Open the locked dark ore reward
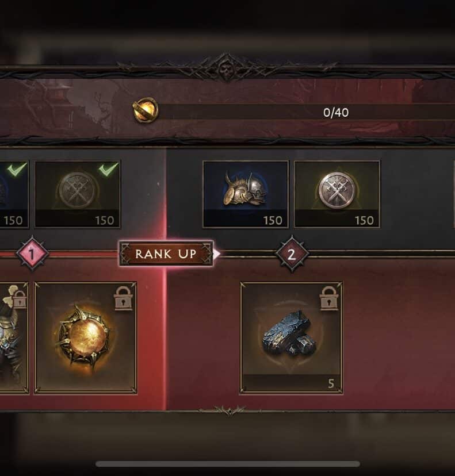The height and width of the screenshot is (476, 455). (x=291, y=338)
